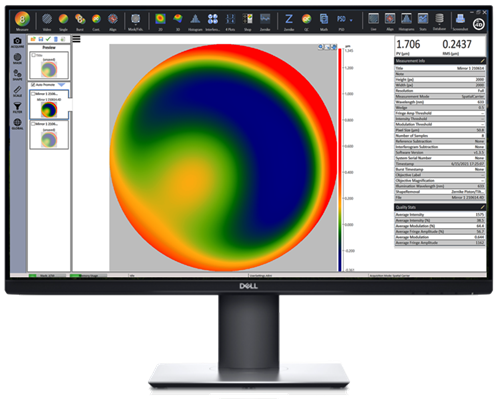The height and width of the screenshot is (399, 500).
Task: Open the Mask sidebar panel
Action: [x=17, y=59]
